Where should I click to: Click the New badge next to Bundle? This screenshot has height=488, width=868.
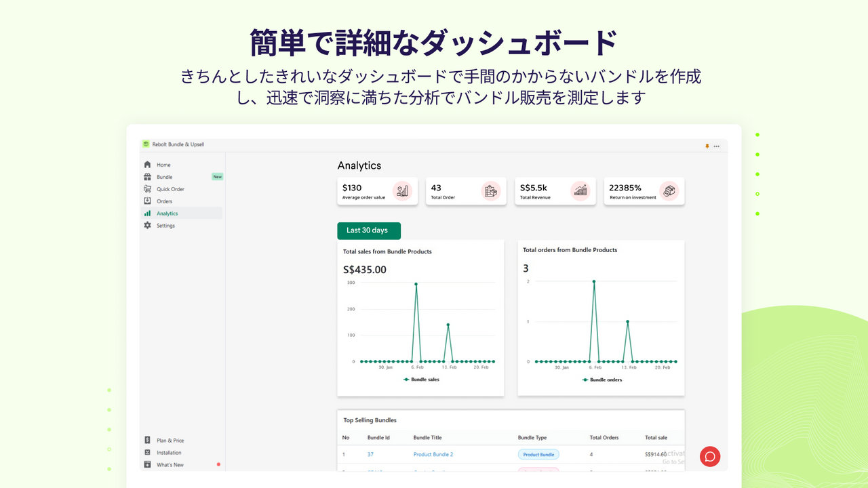click(x=217, y=177)
